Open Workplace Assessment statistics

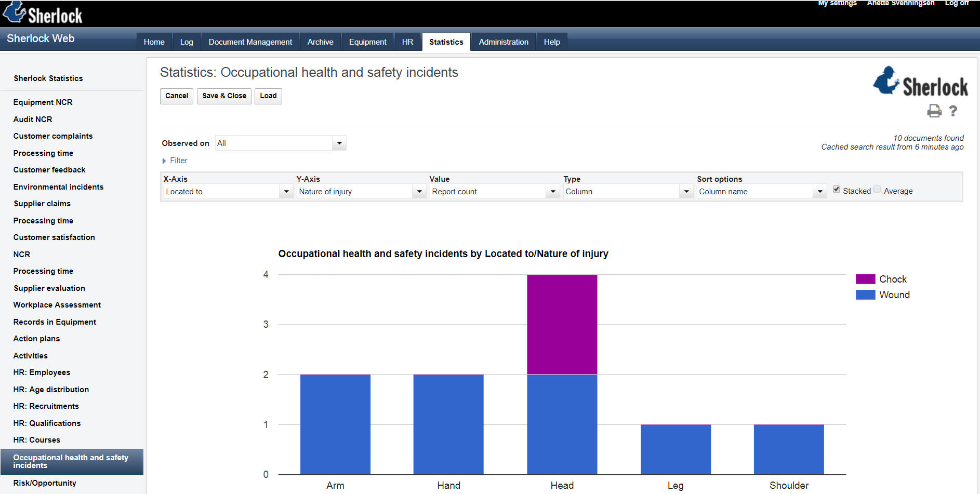click(57, 305)
